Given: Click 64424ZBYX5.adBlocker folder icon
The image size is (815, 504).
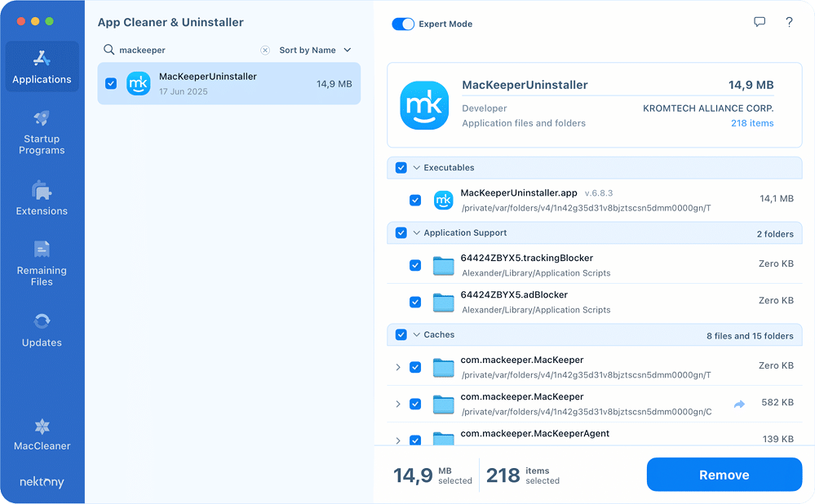Looking at the screenshot, I should point(443,303).
